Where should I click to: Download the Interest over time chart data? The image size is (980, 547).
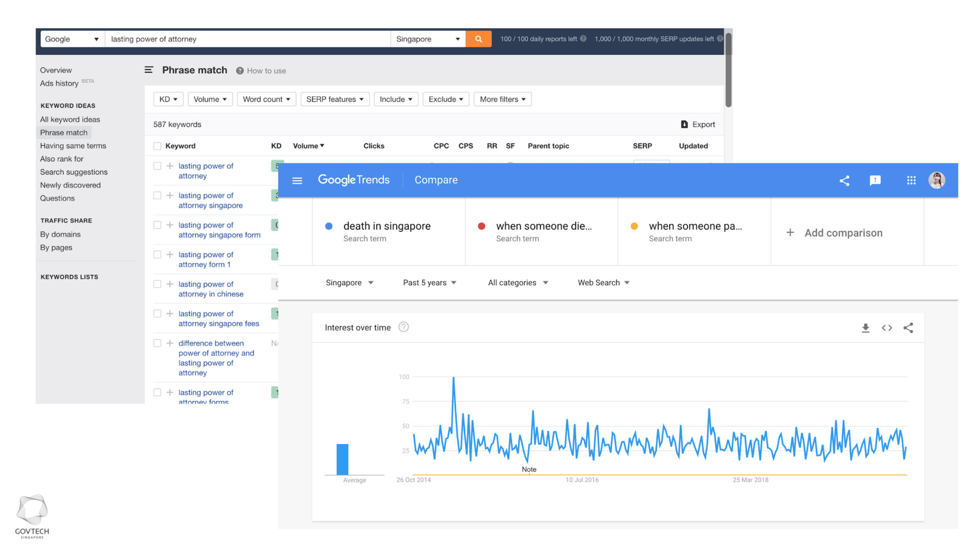866,328
